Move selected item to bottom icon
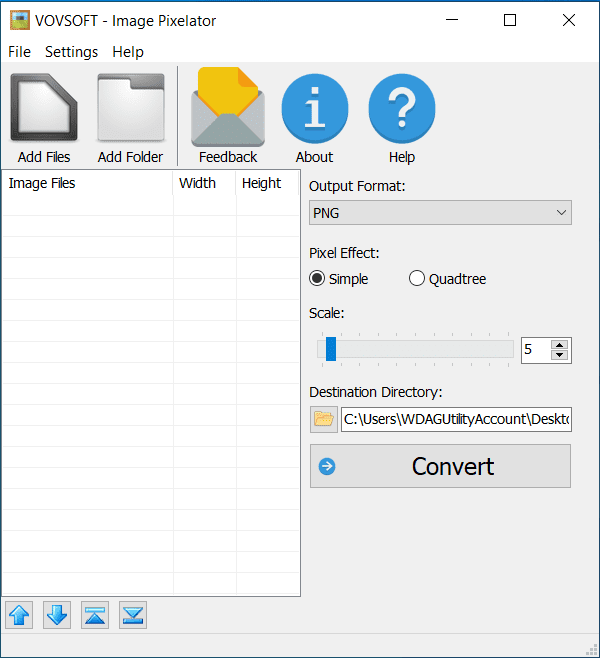This screenshot has width=600, height=658. coord(133,615)
